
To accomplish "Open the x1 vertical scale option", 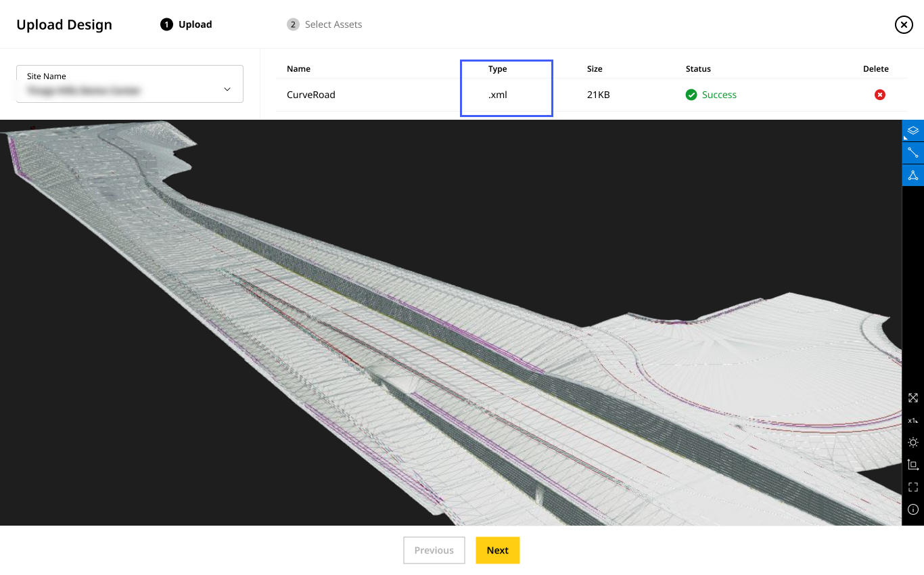I will [913, 421].
